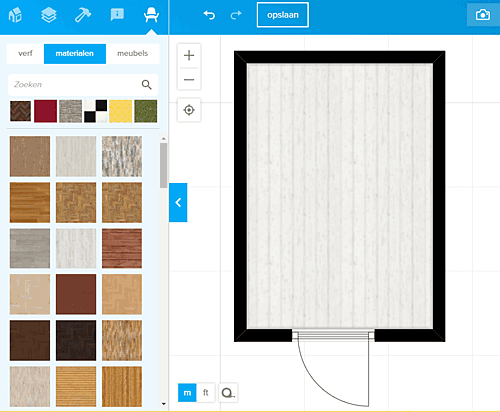The image size is (500, 412).
Task: Click the undo arrow
Action: [x=209, y=15]
